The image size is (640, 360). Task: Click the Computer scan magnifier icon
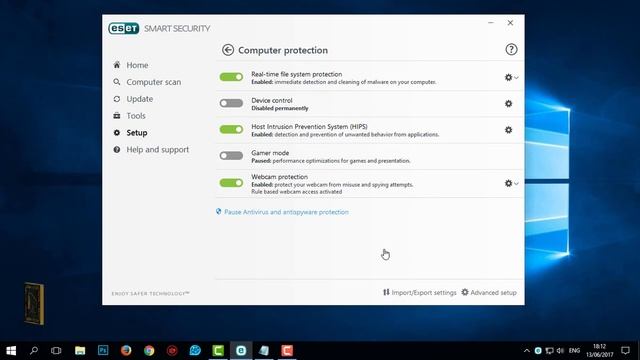coord(117,82)
